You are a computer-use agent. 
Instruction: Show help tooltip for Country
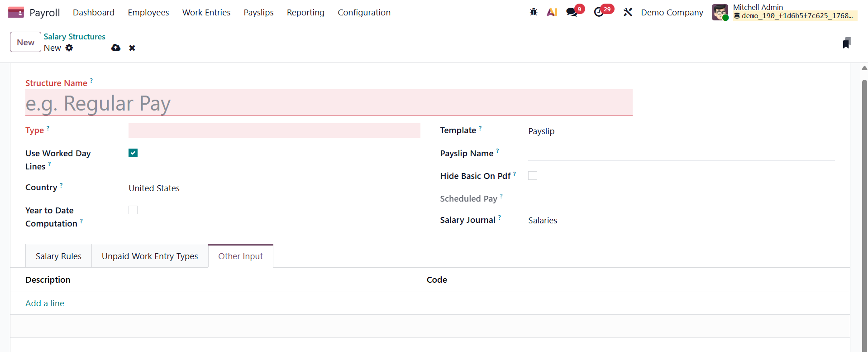point(61,185)
